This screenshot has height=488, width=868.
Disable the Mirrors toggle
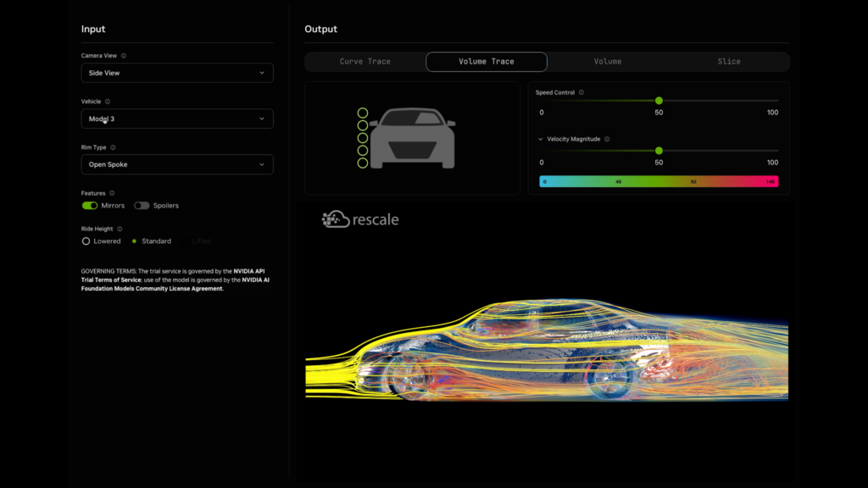(90, 206)
